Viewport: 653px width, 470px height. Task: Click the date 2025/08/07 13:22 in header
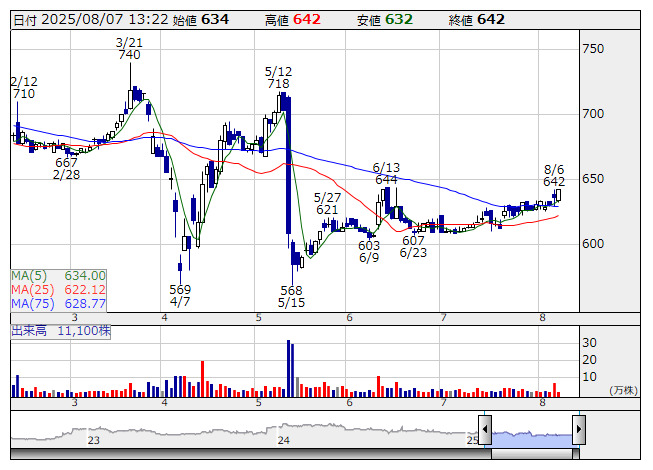[x=91, y=20]
